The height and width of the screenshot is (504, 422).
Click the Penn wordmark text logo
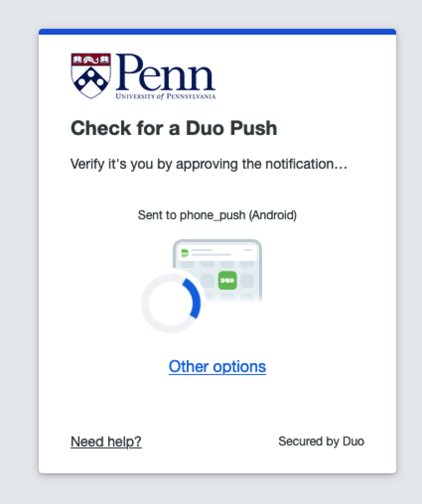pyautogui.click(x=165, y=72)
